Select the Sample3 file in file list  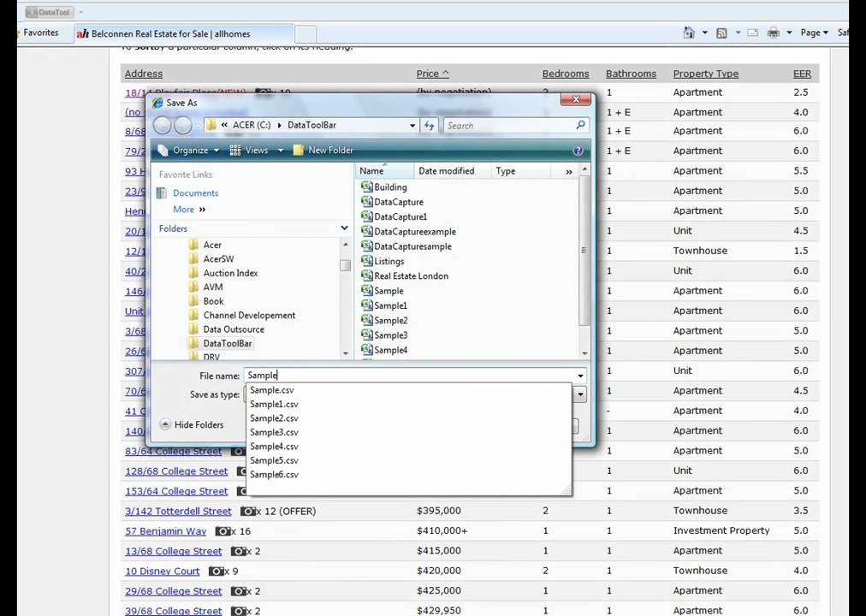click(x=384, y=335)
